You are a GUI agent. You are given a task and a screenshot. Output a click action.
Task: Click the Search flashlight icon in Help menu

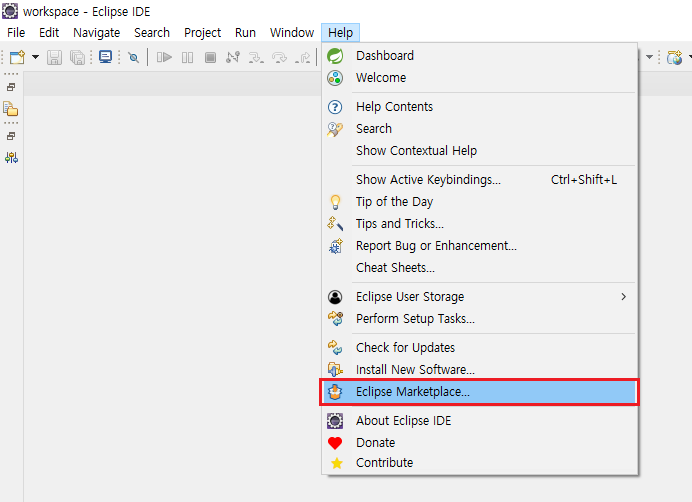335,129
